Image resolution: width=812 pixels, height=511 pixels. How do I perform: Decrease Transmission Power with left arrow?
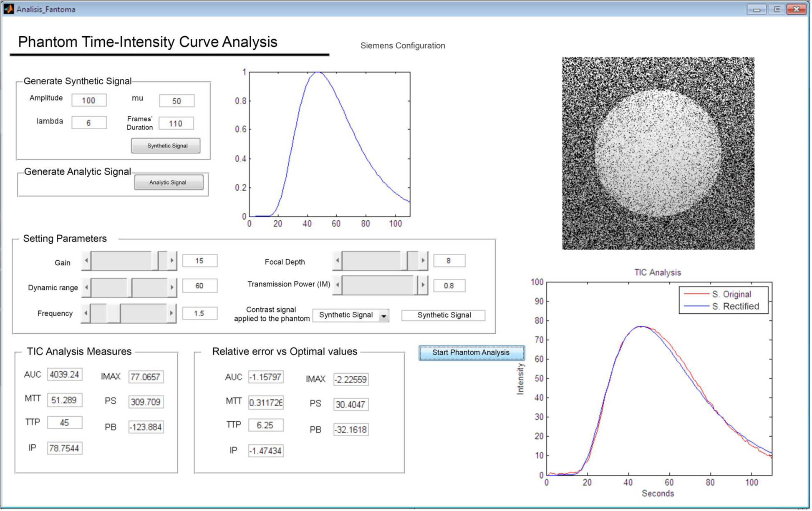[x=338, y=285]
